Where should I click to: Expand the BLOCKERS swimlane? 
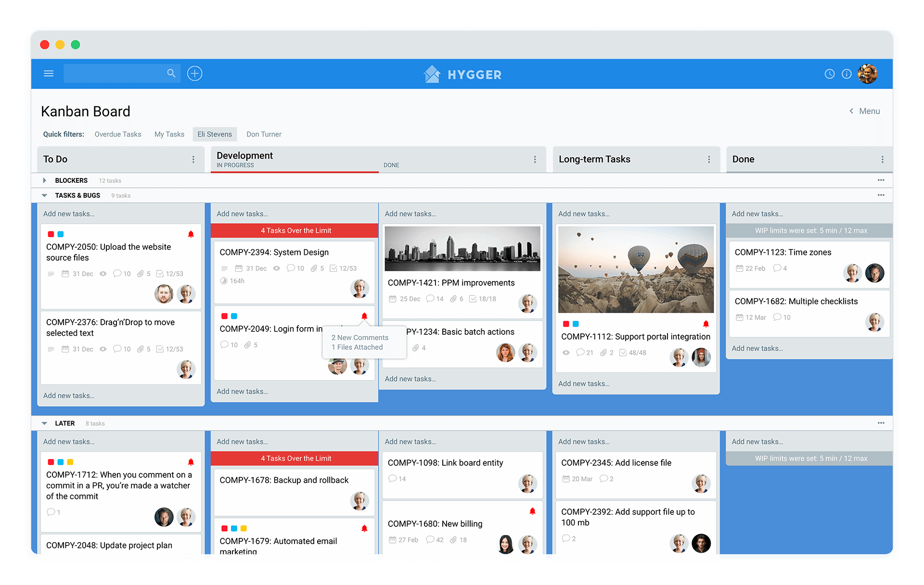tap(44, 180)
